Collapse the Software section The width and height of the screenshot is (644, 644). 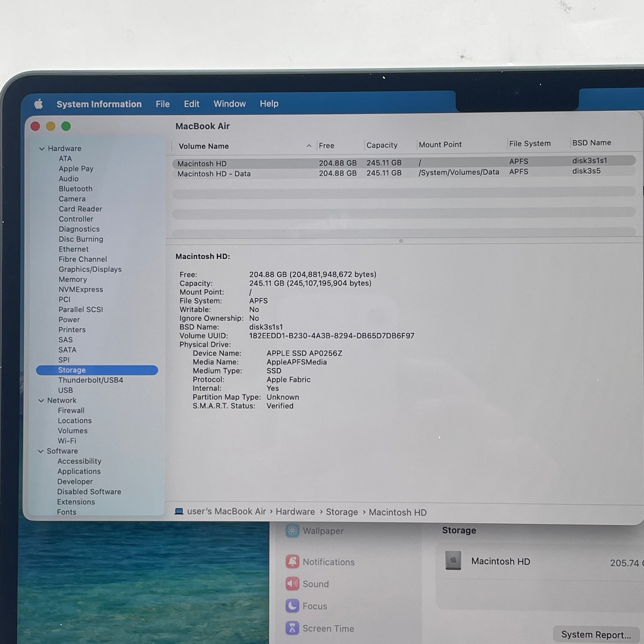click(41, 451)
